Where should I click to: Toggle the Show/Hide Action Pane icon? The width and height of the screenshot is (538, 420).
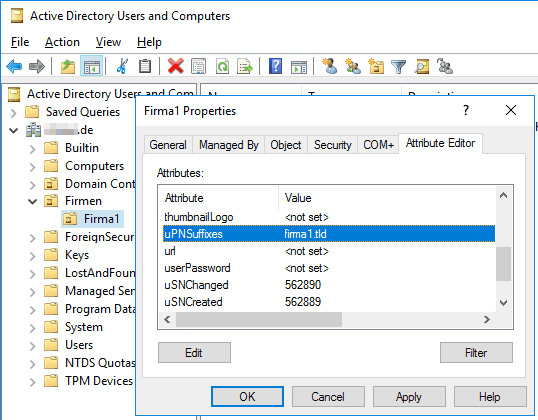pos(299,67)
